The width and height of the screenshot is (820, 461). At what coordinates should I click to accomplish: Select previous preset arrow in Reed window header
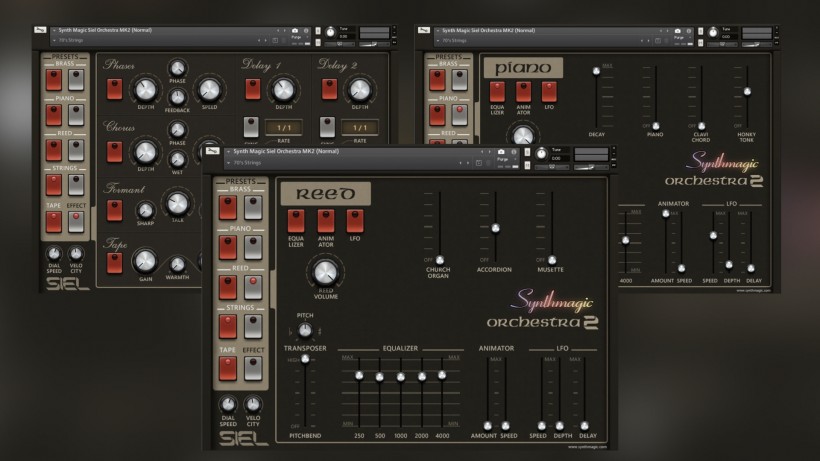click(461, 163)
